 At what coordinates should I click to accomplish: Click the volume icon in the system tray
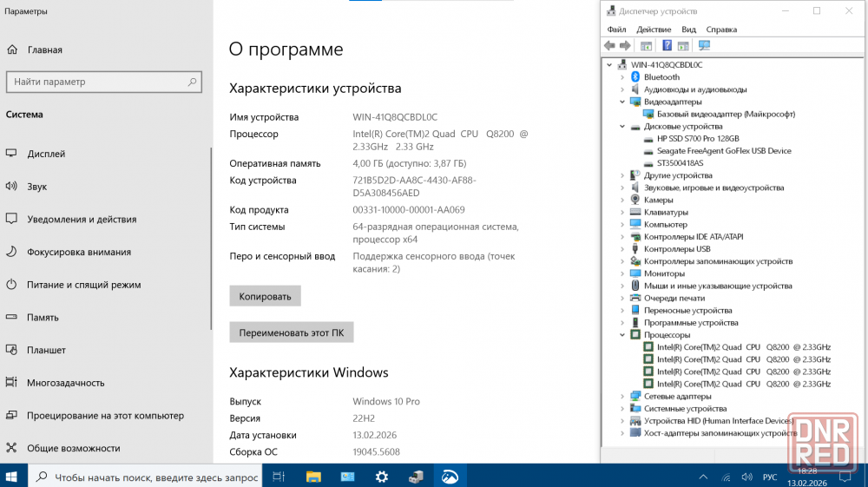[x=746, y=477]
